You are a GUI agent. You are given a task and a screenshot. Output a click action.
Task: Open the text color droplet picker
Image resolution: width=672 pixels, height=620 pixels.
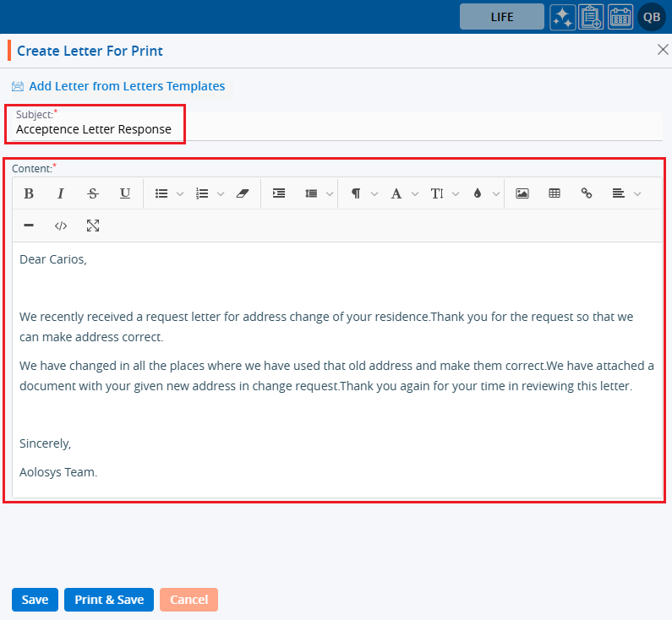pos(484,193)
